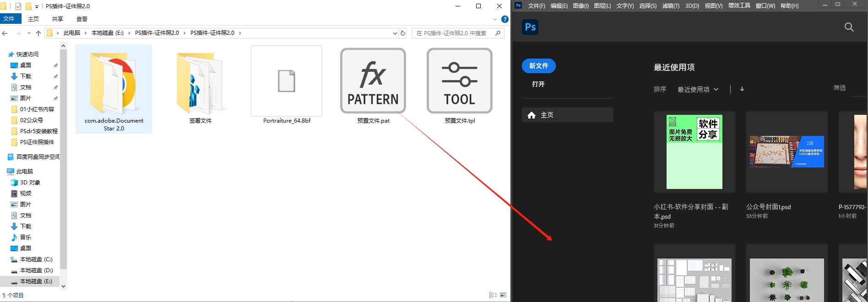Open the 预置文件.pat pattern file icon
The height and width of the screenshot is (302, 868).
click(373, 81)
